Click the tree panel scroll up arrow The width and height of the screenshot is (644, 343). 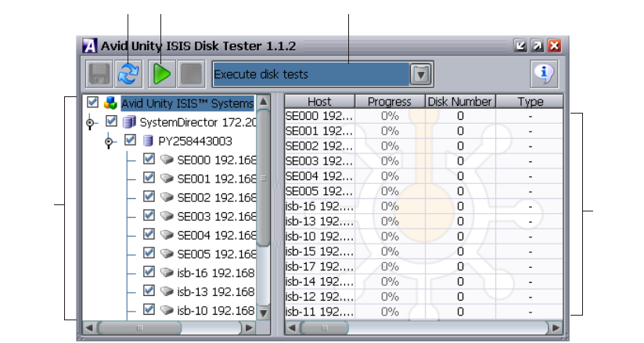[263, 101]
